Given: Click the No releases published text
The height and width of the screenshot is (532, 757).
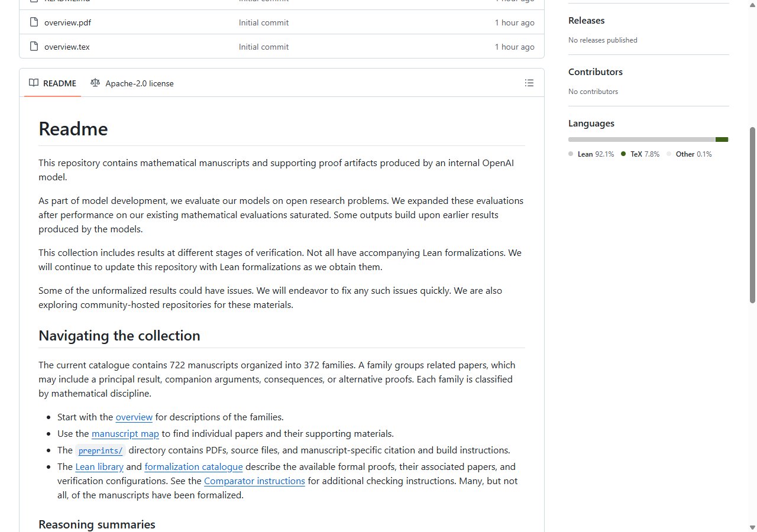Looking at the screenshot, I should point(603,40).
